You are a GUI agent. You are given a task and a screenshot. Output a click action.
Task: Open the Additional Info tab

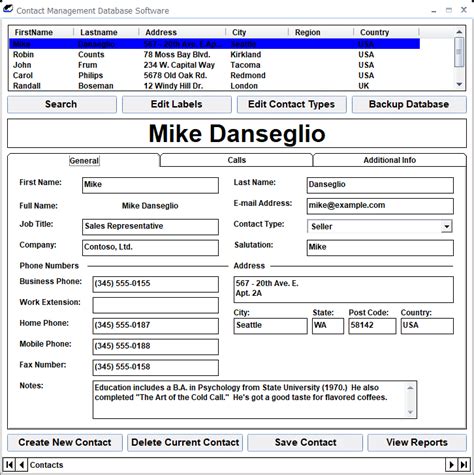[x=389, y=160]
